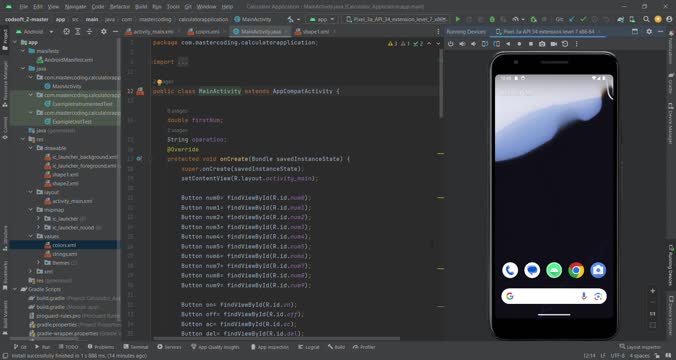This screenshot has height=360, width=676.
Task: Click emulator volume down icon
Action: [473, 44]
